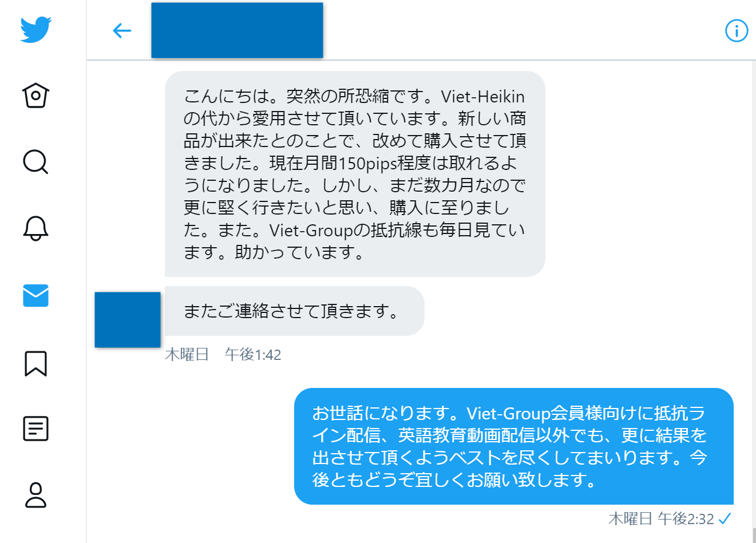Go back with the left arrow
The height and width of the screenshot is (543, 756).
point(122,30)
